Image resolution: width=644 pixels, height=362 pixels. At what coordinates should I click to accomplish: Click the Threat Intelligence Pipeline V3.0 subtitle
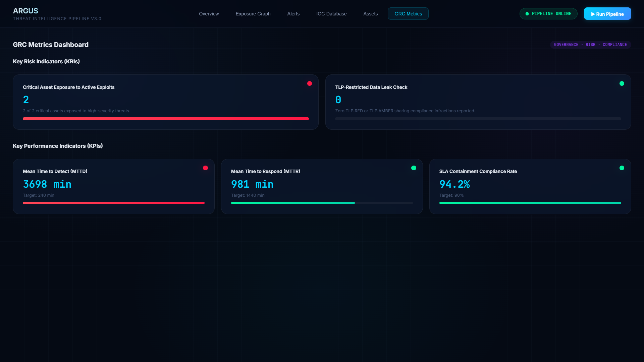point(57,19)
